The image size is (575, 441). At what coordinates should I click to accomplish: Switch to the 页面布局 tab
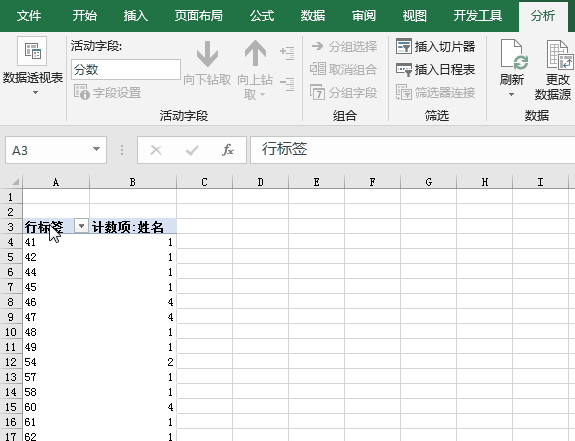pyautogui.click(x=198, y=16)
